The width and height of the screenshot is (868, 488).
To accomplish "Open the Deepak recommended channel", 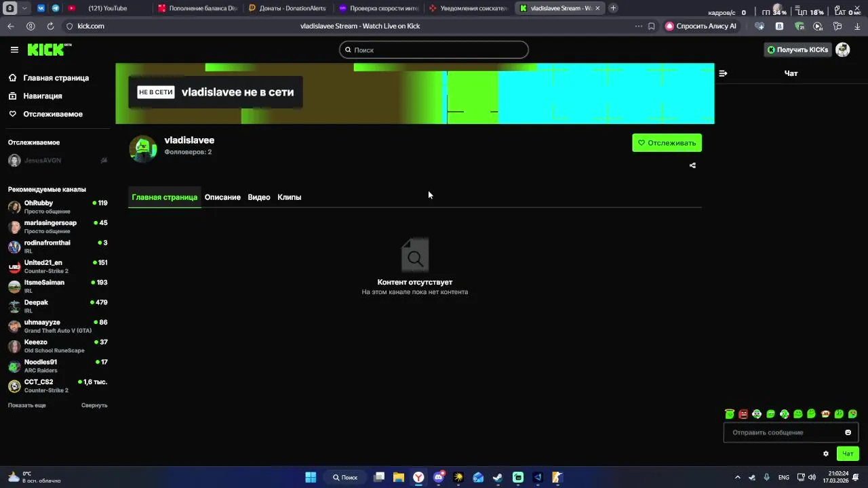I will [58, 306].
